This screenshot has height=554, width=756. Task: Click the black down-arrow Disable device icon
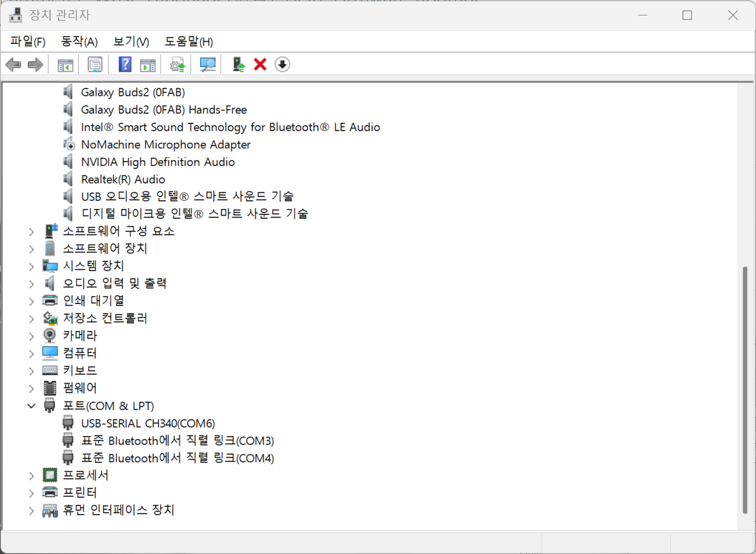click(x=282, y=65)
